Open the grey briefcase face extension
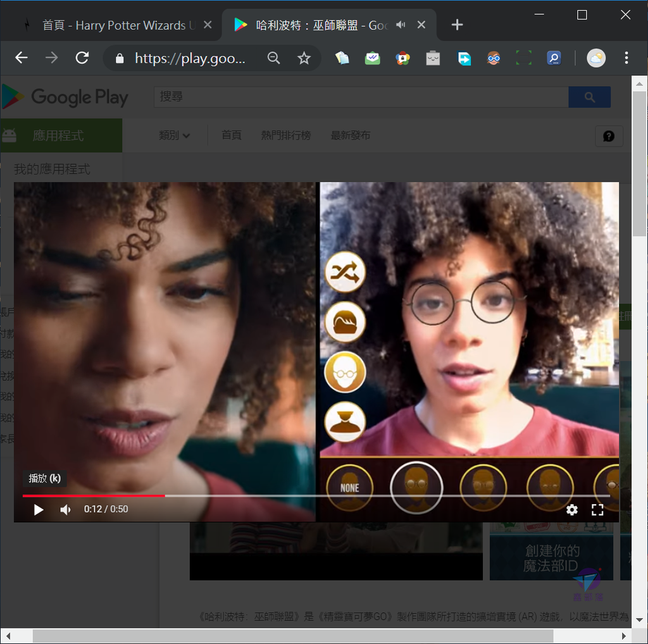 pos(433,58)
